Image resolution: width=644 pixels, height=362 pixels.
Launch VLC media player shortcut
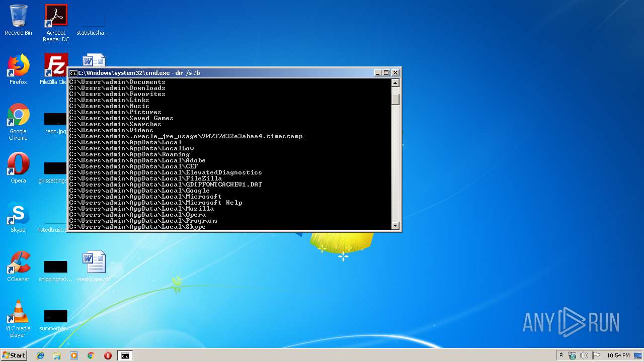pos(18,319)
